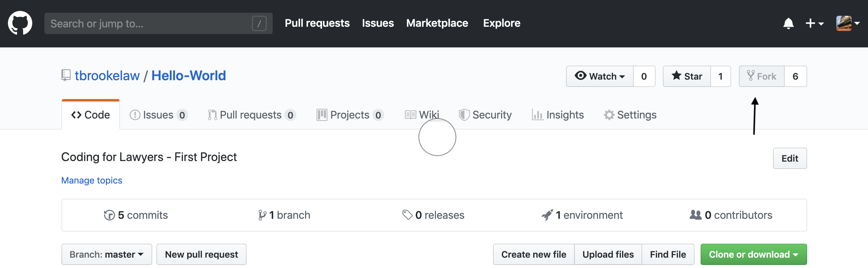Click the shield icon on Security
Image resolution: width=868 pixels, height=268 pixels.
464,115
